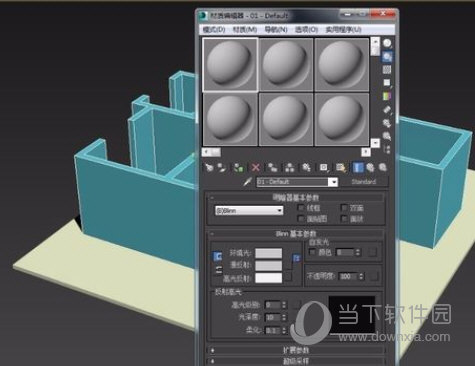Image resolution: width=475 pixels, height=366 pixels.
Task: Click Go Forward to Sibling icon
Action: click(383, 167)
